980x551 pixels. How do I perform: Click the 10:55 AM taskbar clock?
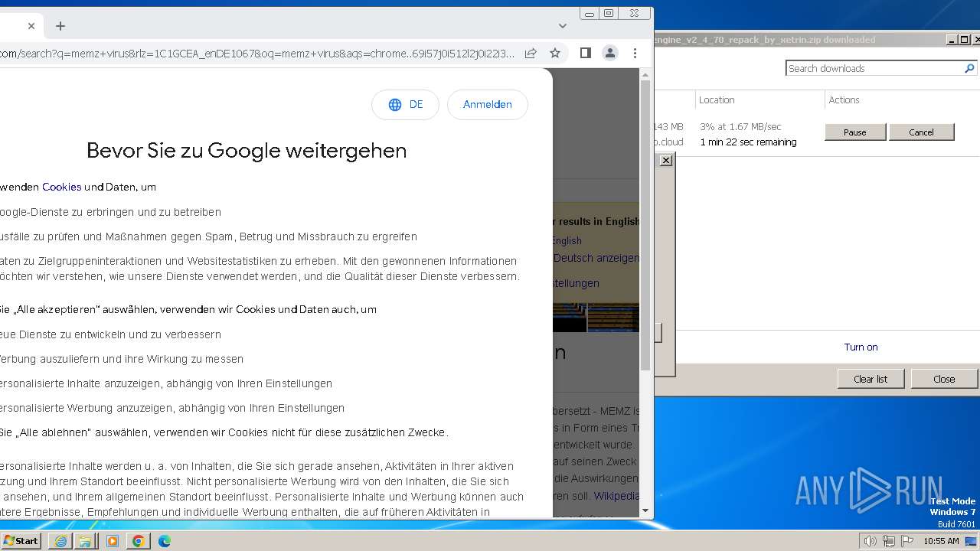(941, 541)
